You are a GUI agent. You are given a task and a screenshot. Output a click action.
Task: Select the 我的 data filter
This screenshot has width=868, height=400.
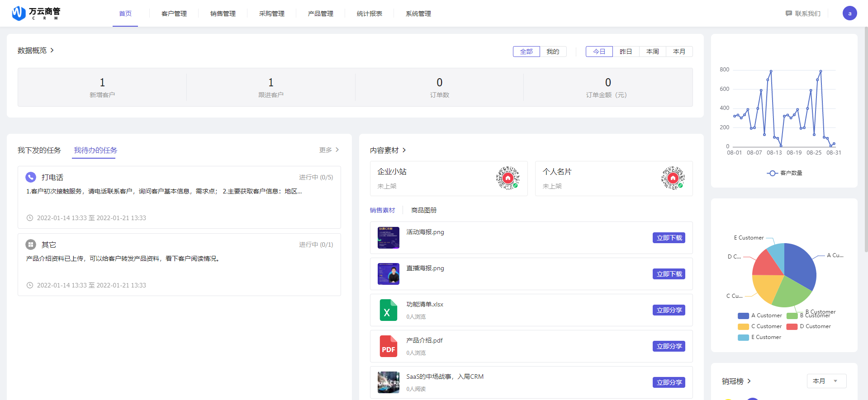(553, 52)
